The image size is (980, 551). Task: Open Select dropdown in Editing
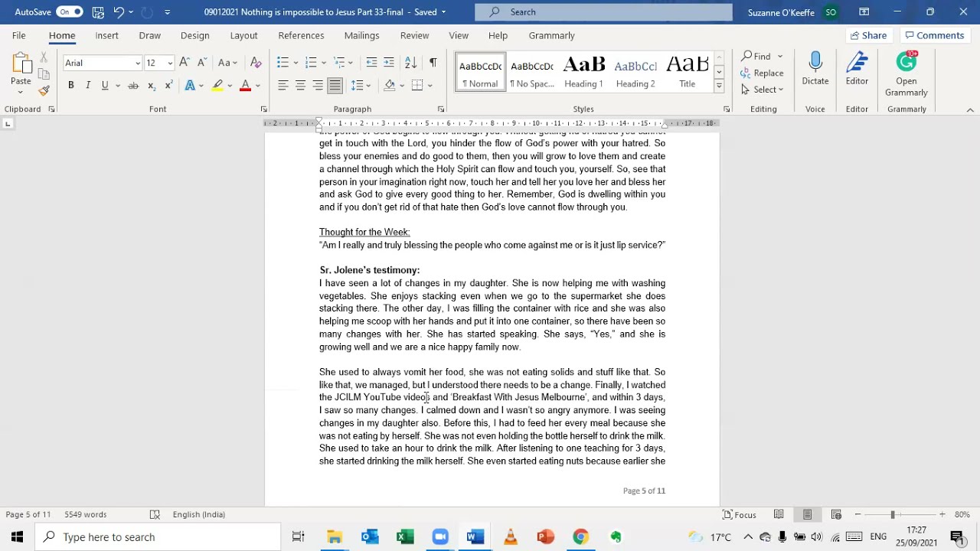click(763, 90)
